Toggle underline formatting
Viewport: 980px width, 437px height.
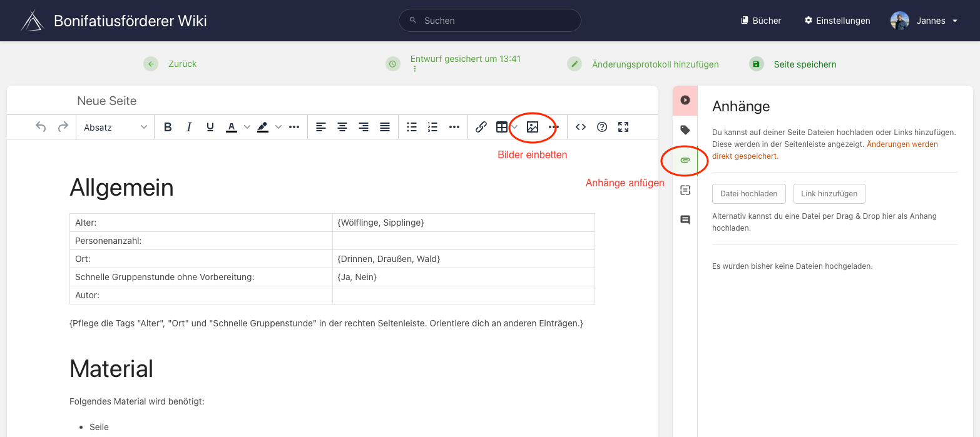[x=210, y=127]
